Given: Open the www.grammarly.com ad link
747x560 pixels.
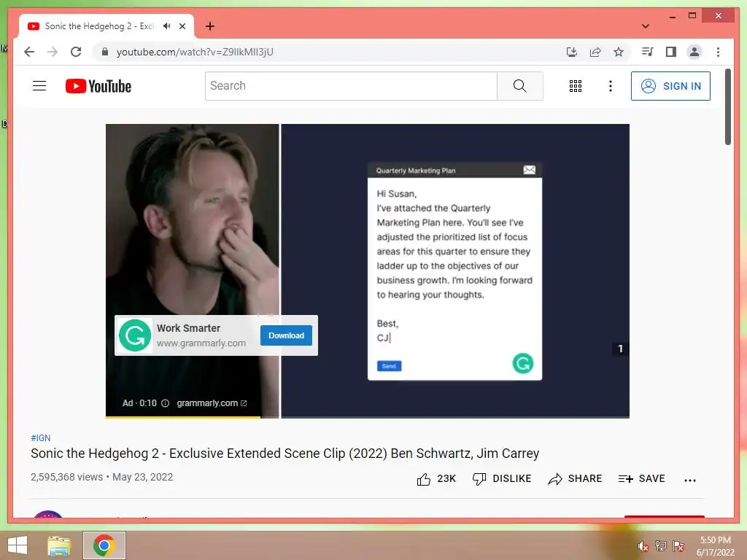Looking at the screenshot, I should [x=201, y=343].
